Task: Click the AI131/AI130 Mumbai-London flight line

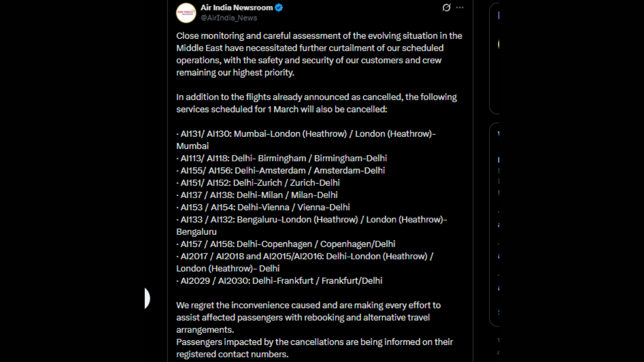Action: pos(306,134)
